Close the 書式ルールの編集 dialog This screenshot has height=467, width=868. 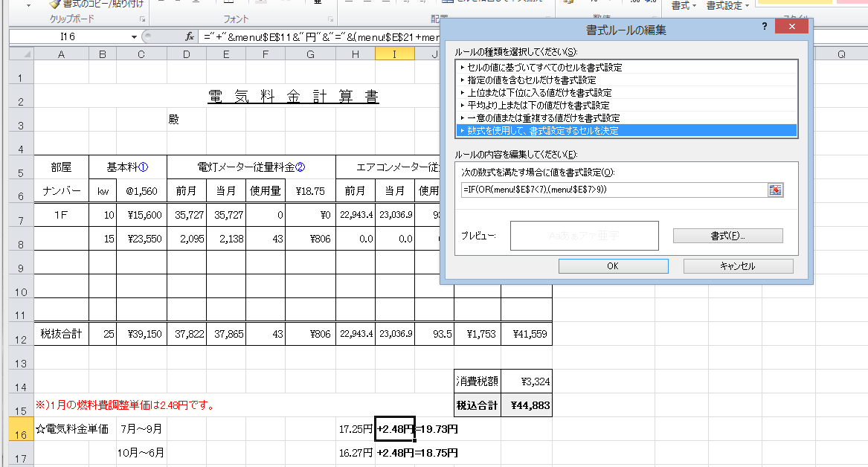791,27
